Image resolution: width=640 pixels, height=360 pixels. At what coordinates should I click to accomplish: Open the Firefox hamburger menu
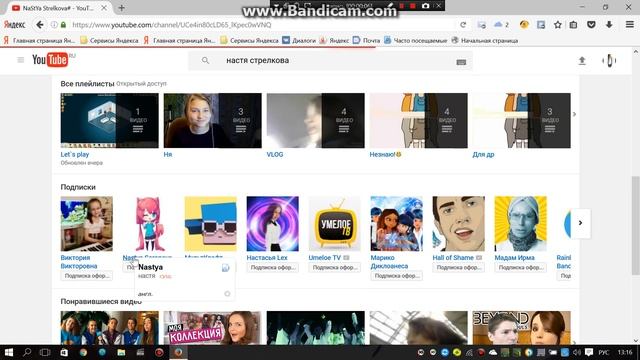pos(630,25)
